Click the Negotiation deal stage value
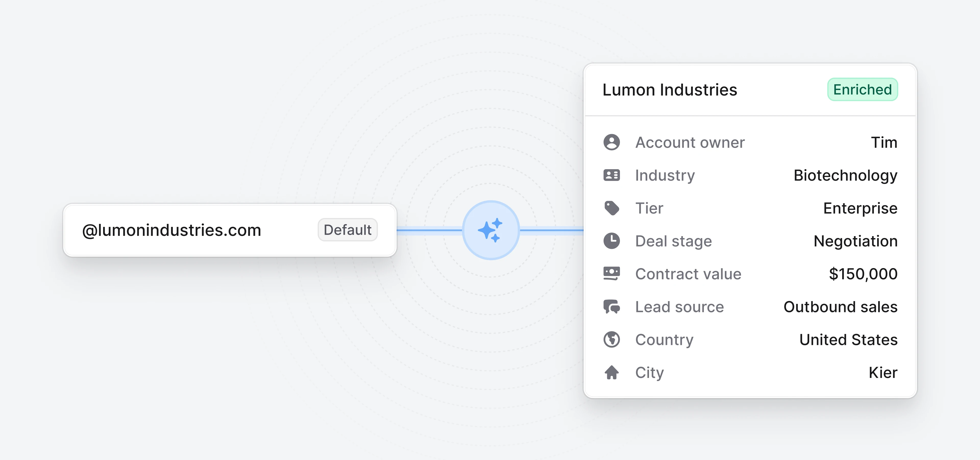The width and height of the screenshot is (980, 460). click(855, 241)
